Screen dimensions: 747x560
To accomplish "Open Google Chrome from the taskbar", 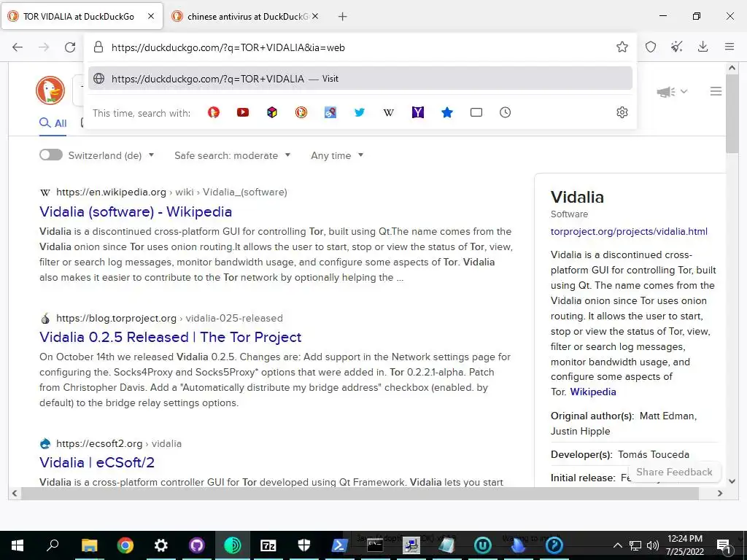I will click(125, 545).
